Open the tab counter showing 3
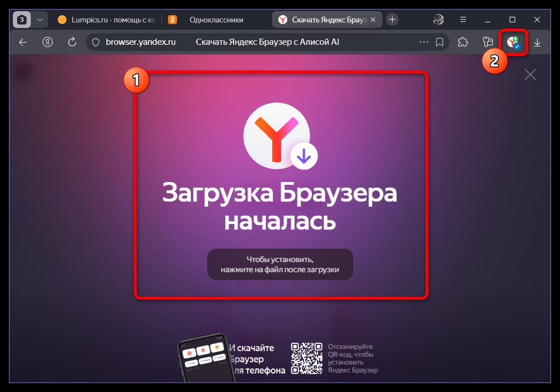The width and height of the screenshot is (560, 392). [x=22, y=20]
